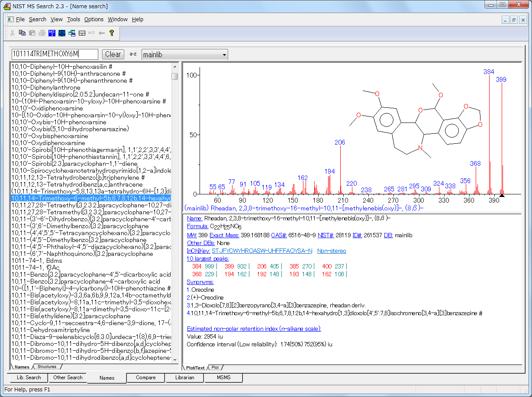Open the Compare tab

point(146,378)
